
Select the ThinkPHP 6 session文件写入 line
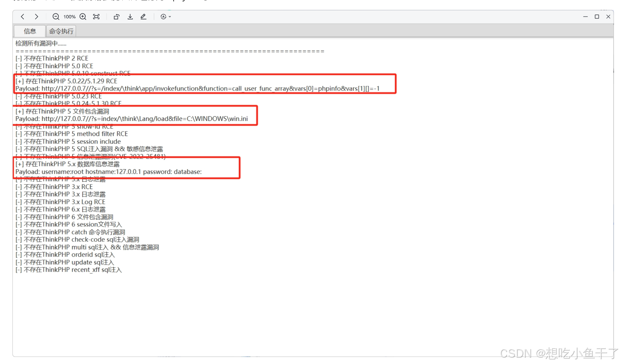(69, 224)
